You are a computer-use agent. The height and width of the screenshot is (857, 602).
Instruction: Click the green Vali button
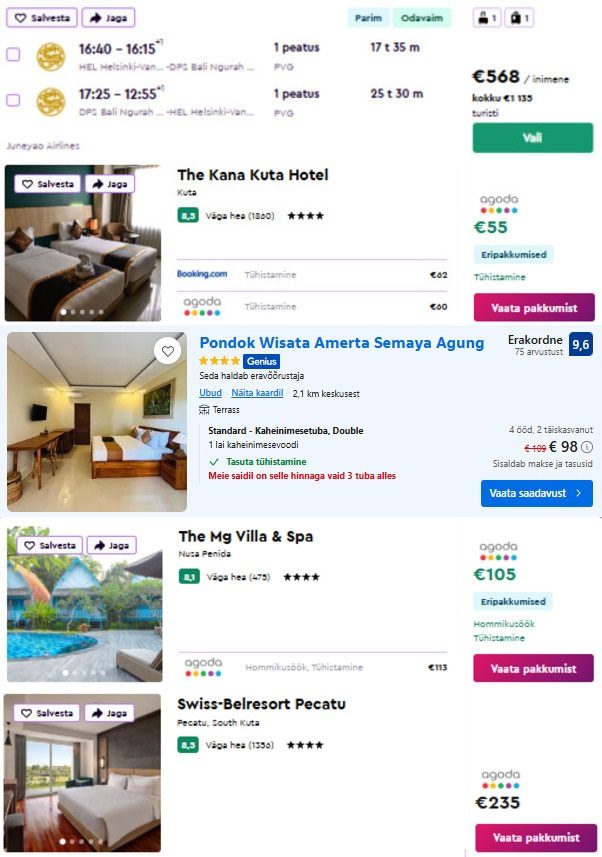[x=533, y=138]
